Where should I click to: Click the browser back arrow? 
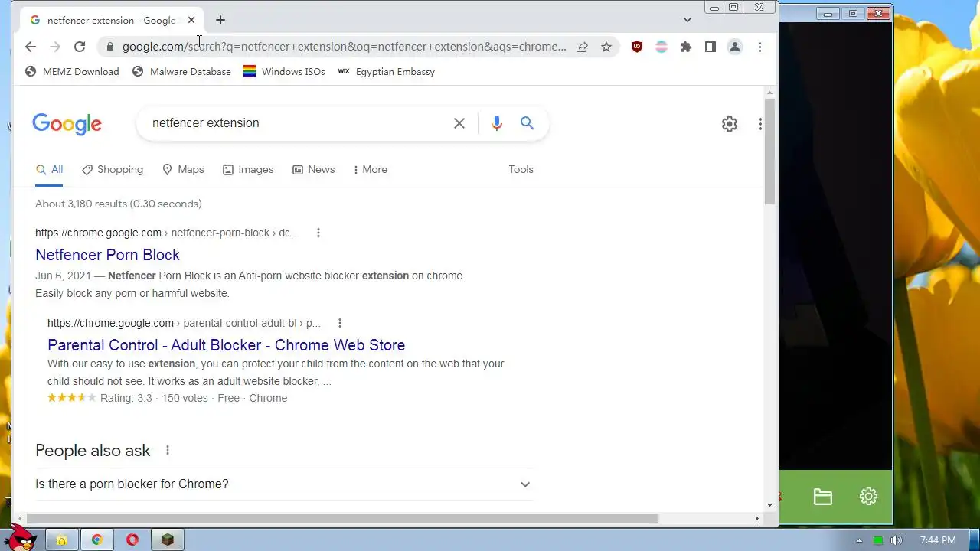pyautogui.click(x=31, y=47)
